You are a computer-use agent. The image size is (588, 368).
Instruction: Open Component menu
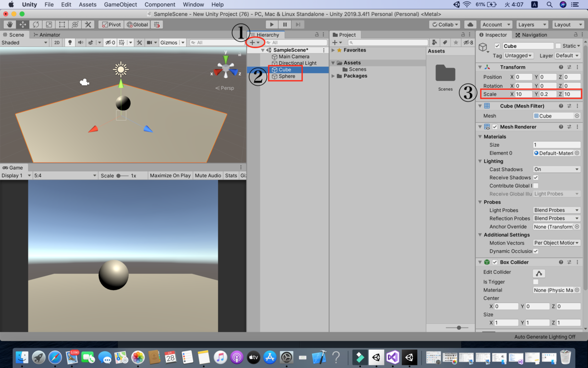pyautogui.click(x=160, y=4)
